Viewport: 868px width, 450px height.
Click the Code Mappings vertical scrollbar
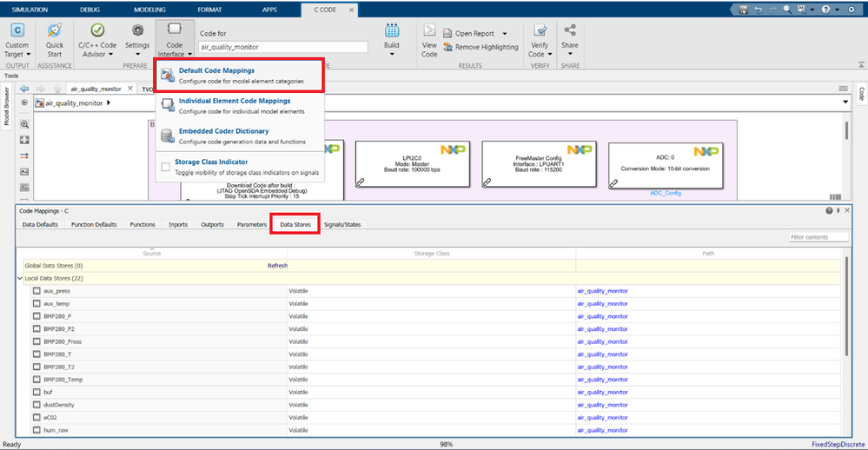pyautogui.click(x=846, y=308)
